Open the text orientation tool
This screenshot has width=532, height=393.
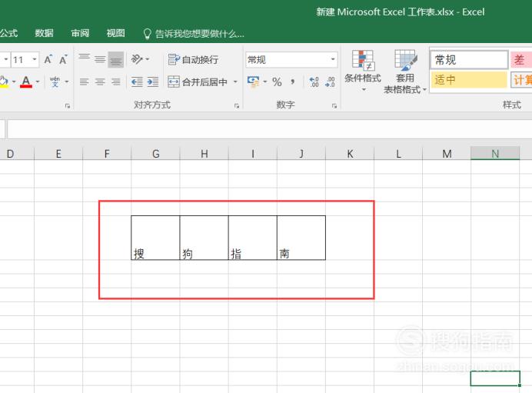click(136, 59)
